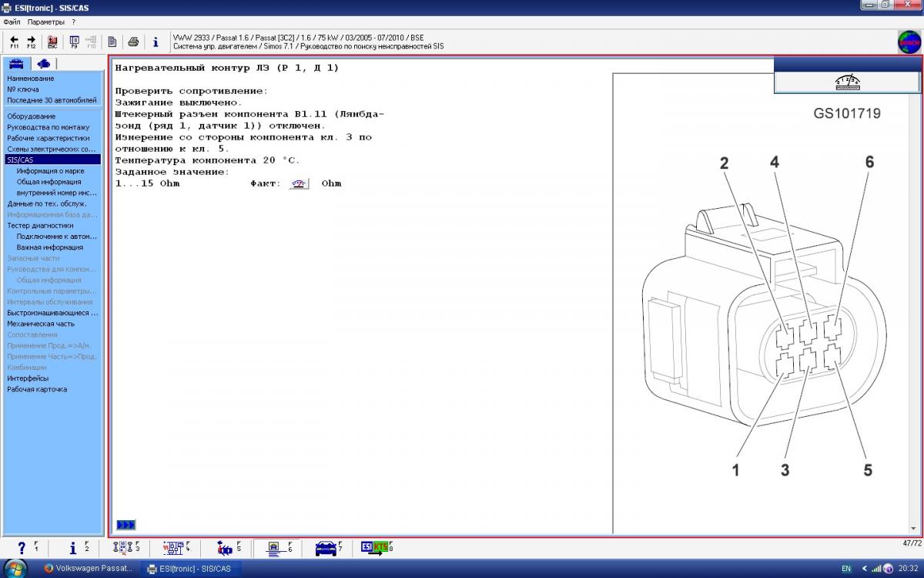Select the highlighted SIS/CAS entry
The image size is (924, 578).
52,160
